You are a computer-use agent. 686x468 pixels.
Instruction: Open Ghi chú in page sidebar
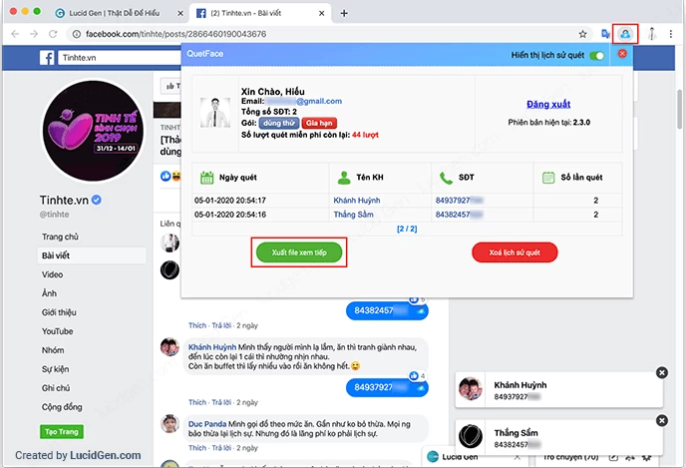point(56,388)
